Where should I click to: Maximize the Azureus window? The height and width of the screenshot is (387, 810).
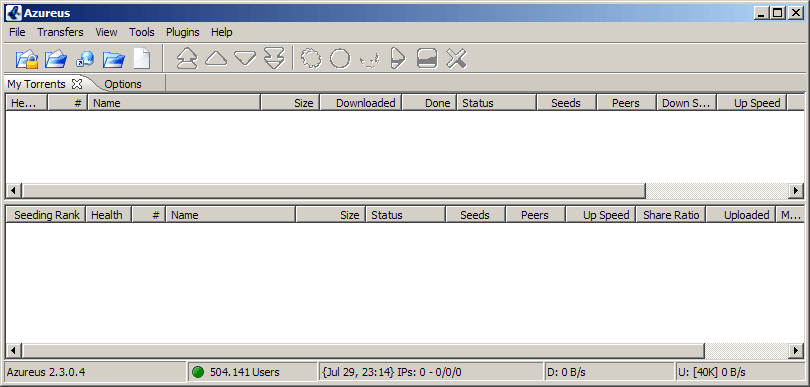click(777, 13)
